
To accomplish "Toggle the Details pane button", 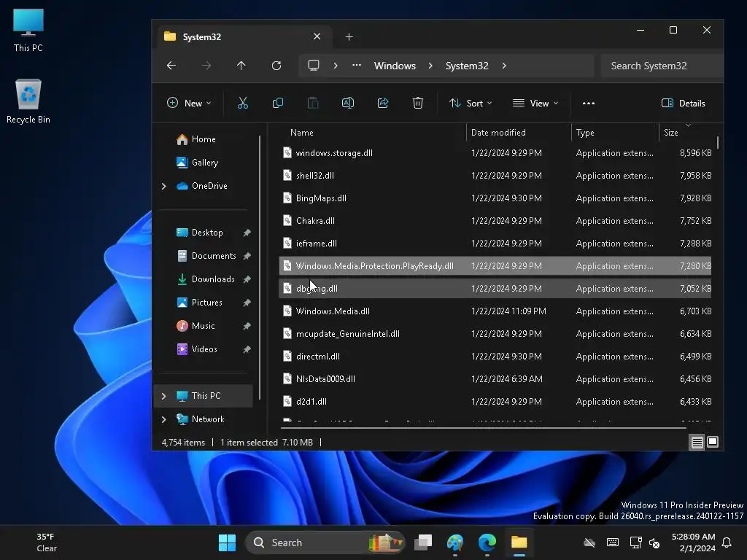I will pyautogui.click(x=683, y=103).
